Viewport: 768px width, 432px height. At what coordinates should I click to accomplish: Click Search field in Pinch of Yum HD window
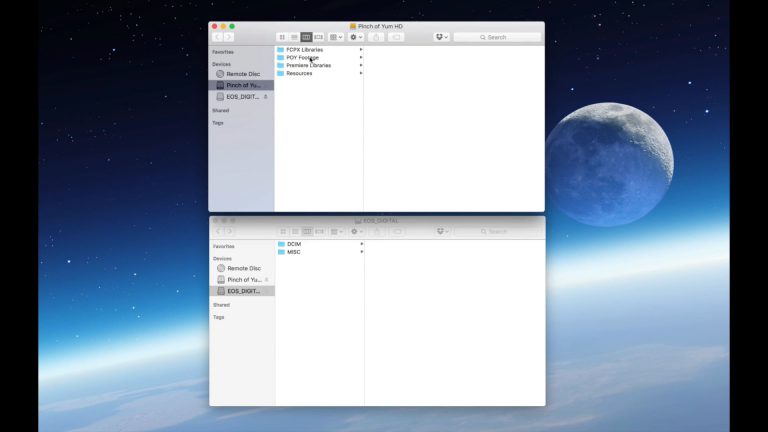pyautogui.click(x=497, y=37)
